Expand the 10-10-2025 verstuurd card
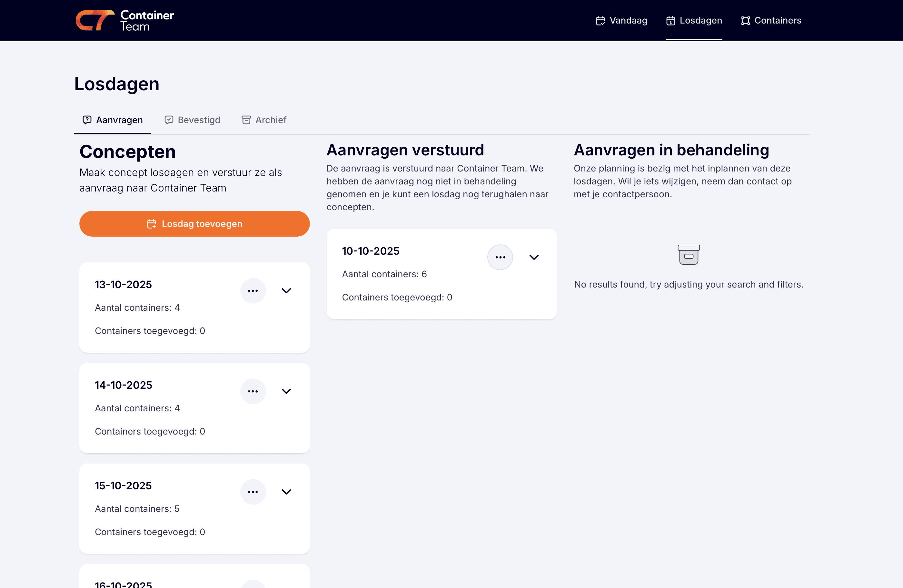The image size is (903, 588). pos(533,257)
